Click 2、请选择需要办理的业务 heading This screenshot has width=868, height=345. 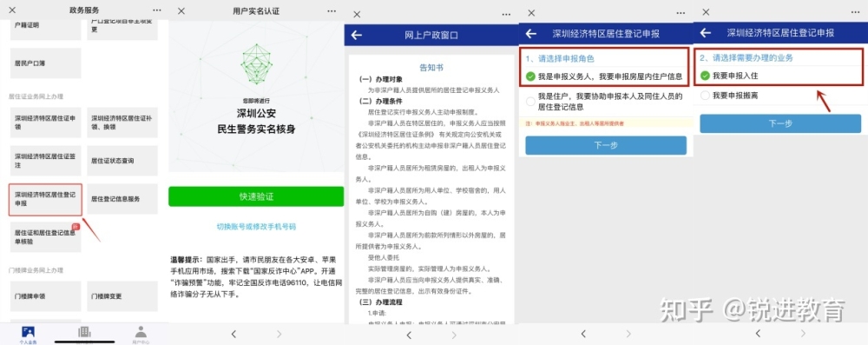[746, 57]
